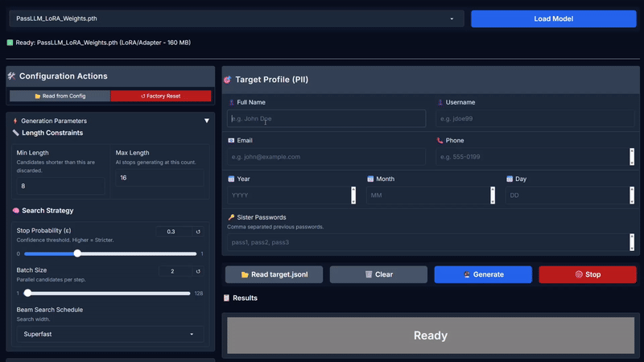Screen dimensions: 644x362
Task: Reset the Stop Probability value
Action: [198, 232]
